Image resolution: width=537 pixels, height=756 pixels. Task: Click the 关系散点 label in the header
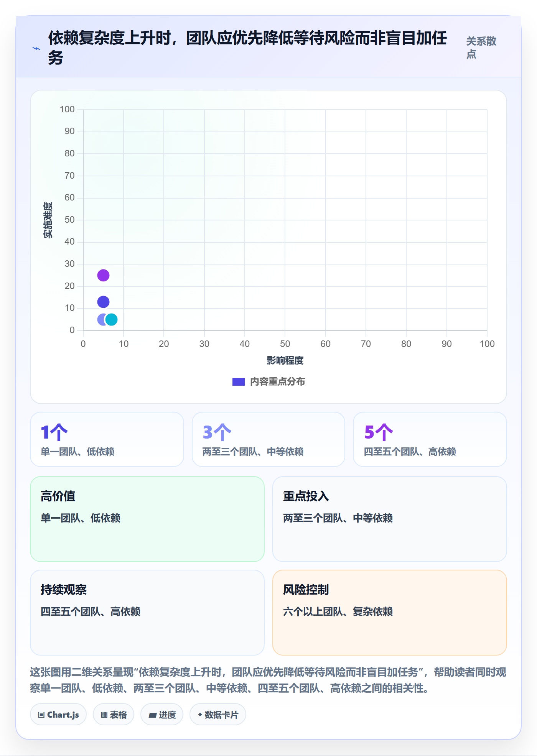pos(481,48)
